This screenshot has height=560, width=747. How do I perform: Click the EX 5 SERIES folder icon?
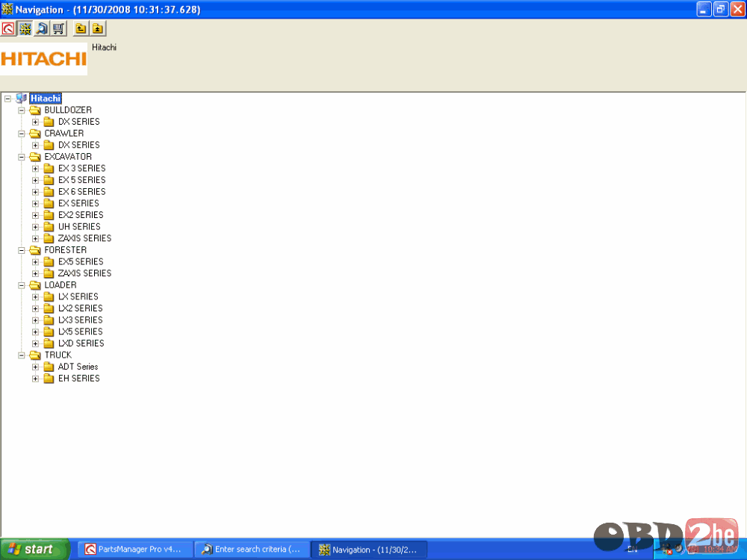(x=49, y=180)
